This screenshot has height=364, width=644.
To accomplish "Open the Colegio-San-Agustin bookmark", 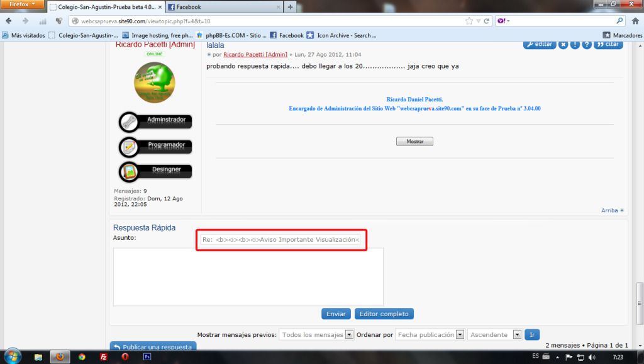I will coord(83,35).
